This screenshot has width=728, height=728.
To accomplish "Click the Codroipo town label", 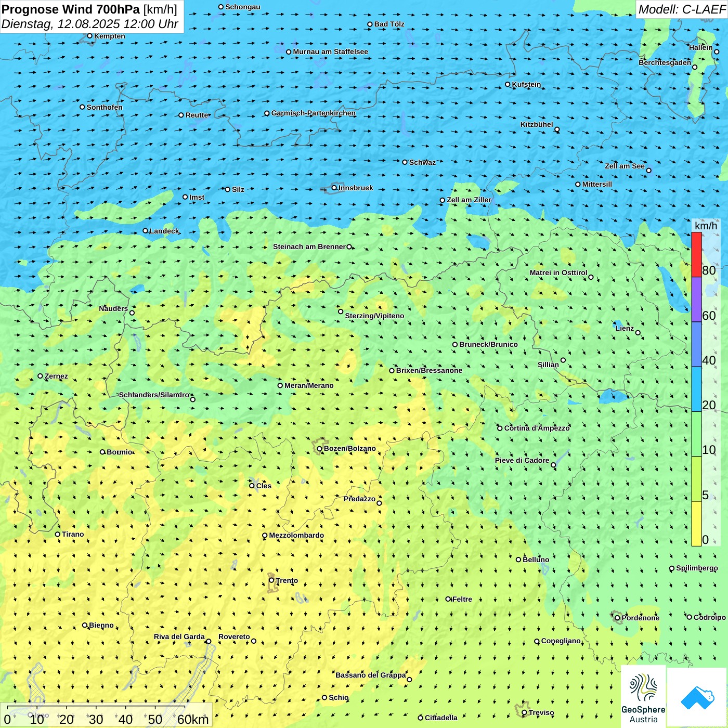I will [710, 617].
